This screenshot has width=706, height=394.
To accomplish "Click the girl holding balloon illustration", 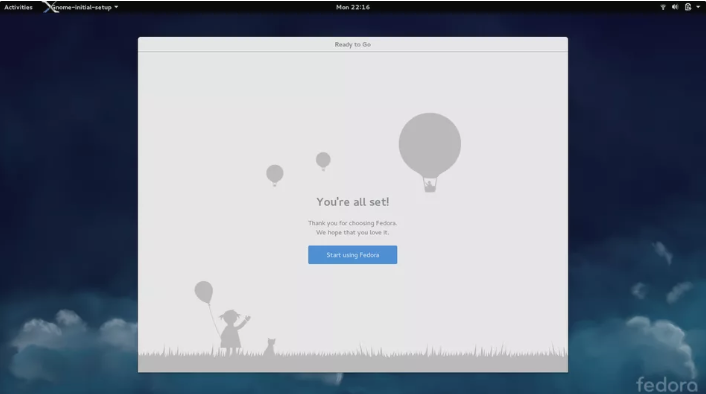I will (234, 332).
